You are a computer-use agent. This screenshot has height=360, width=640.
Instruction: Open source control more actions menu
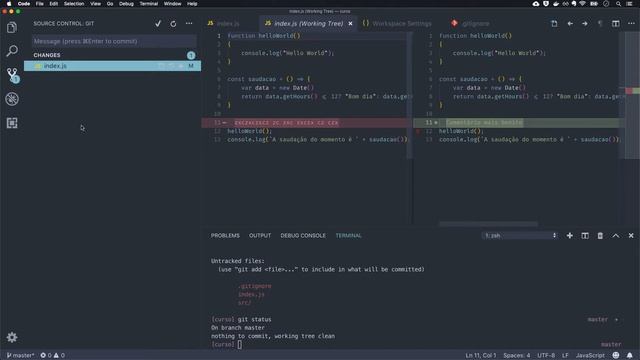click(189, 24)
